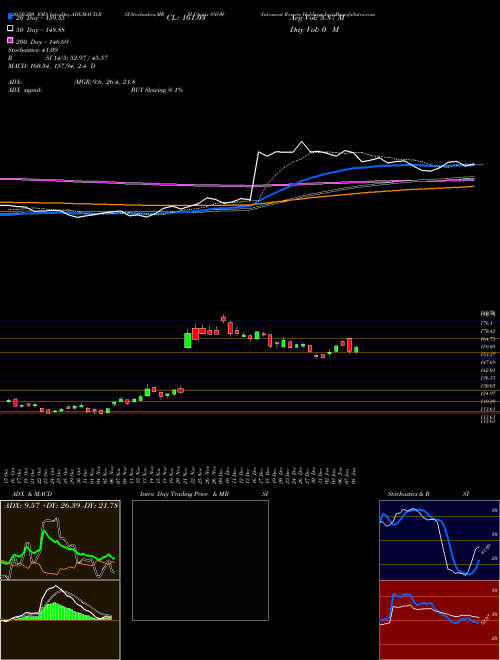Click the Intra Day Trading Price & MRSI title

pos(204,494)
